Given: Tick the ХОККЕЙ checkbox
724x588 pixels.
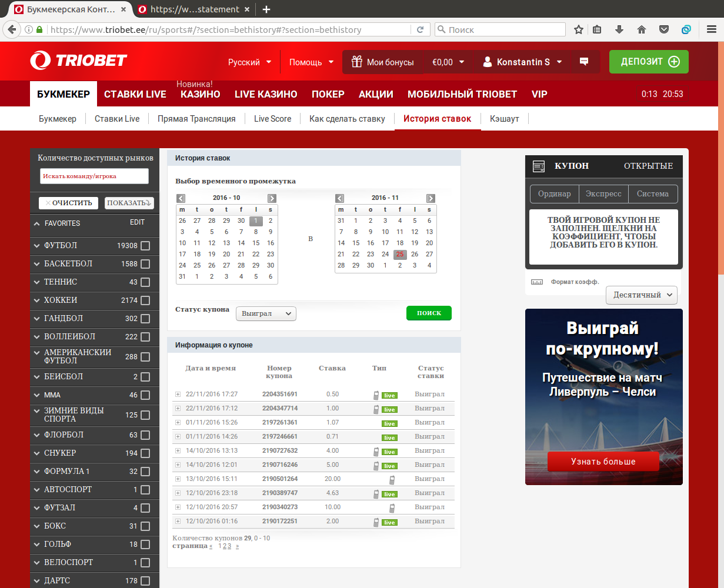Looking at the screenshot, I should click(x=145, y=300).
